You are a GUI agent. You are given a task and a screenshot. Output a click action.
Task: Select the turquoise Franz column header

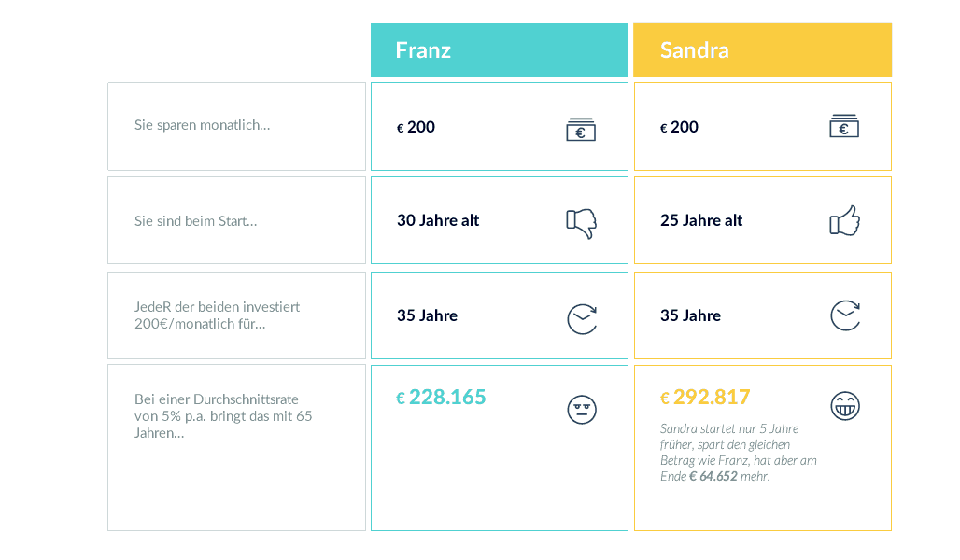tap(500, 50)
